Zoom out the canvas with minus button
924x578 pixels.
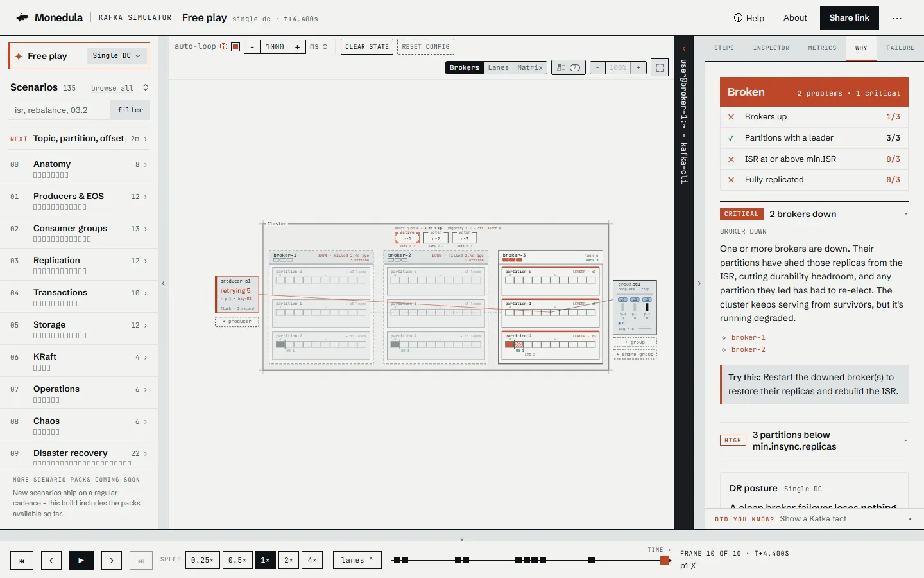pos(597,67)
